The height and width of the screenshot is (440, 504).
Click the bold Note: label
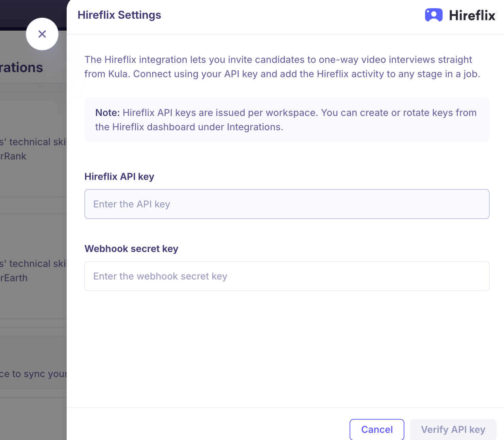pos(107,113)
